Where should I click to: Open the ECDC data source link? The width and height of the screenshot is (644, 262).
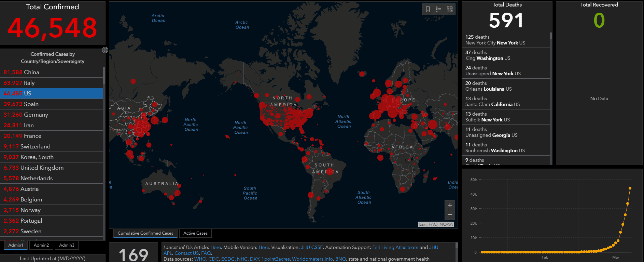228,259
